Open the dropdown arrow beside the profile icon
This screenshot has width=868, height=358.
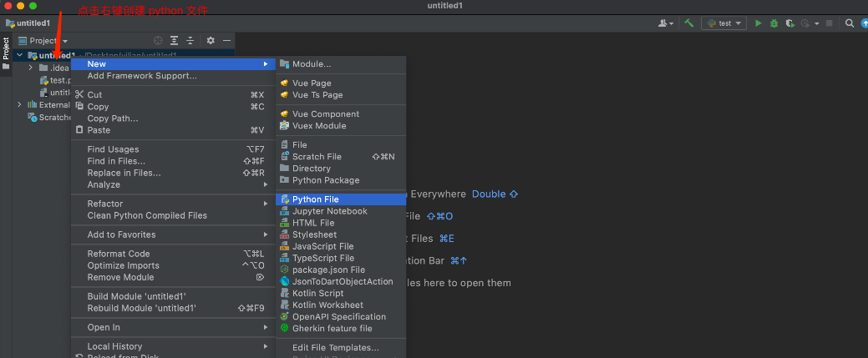[816, 24]
